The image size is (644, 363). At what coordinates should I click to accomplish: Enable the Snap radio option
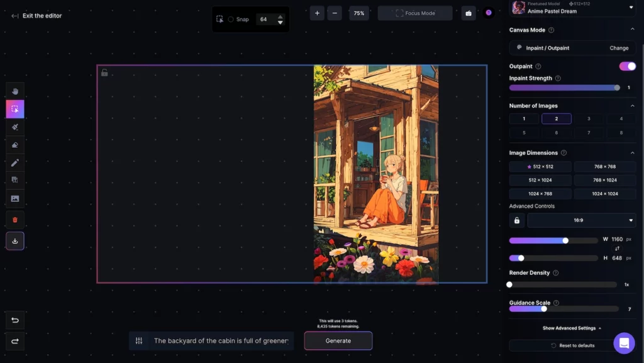pos(231,20)
